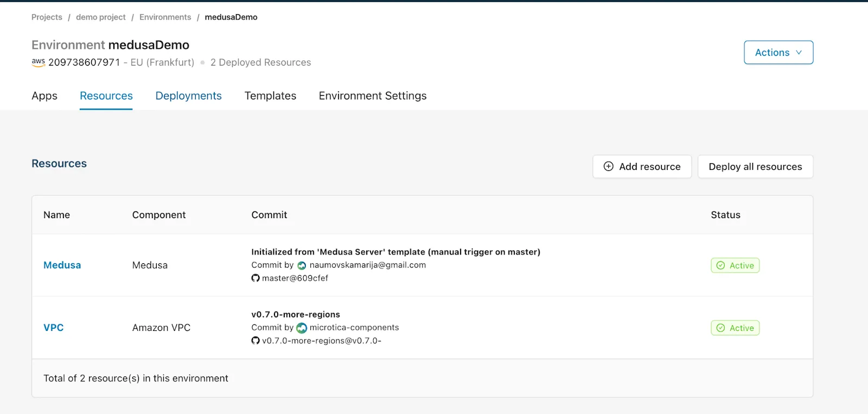Click the master@609cfef commit reference
The image size is (868, 414).
(x=295, y=278)
